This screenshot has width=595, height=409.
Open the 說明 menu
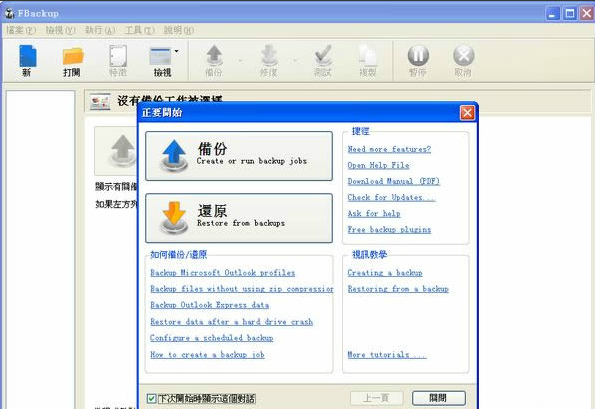(179, 30)
